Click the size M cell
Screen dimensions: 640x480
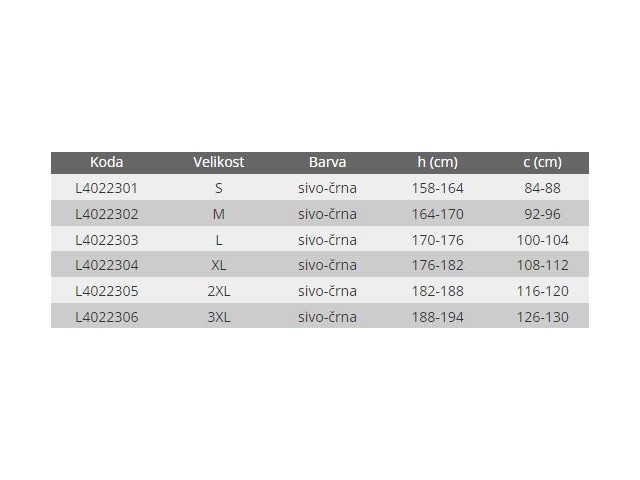point(219,213)
